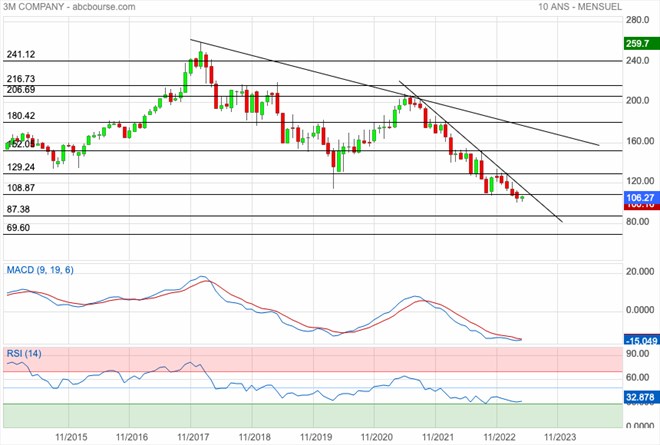
Task: Click the '10 ANS - MENSUEL' label
Action: click(x=580, y=6)
